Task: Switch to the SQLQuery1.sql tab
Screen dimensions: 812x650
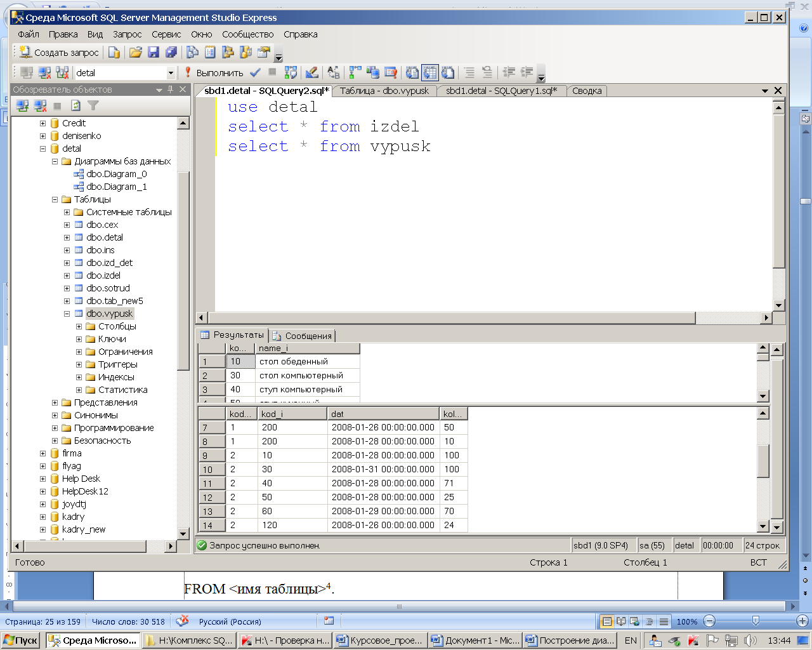Action: (x=501, y=91)
